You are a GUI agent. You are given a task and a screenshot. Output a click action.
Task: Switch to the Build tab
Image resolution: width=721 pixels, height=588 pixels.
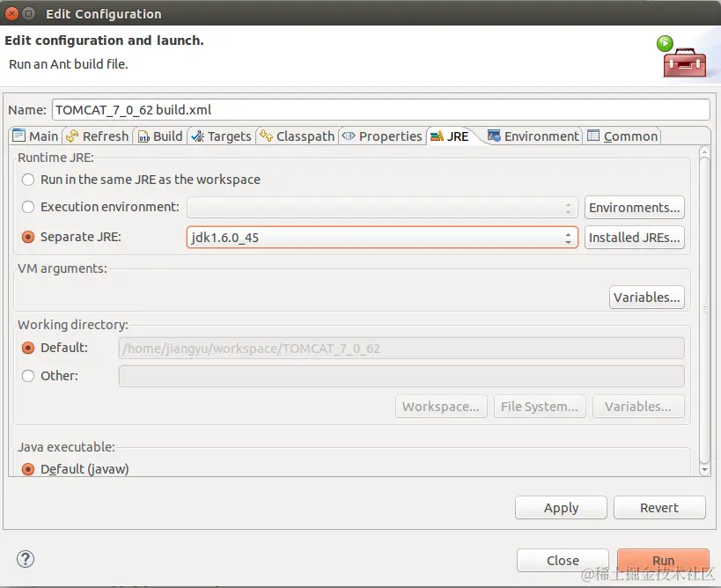point(160,136)
